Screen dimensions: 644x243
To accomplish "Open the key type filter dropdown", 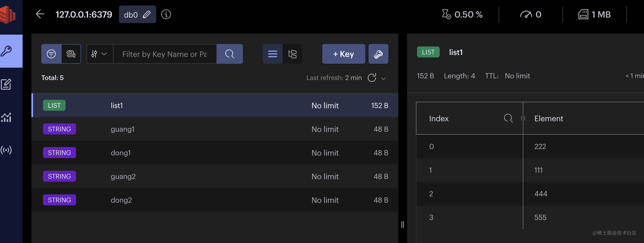I will click(x=99, y=54).
